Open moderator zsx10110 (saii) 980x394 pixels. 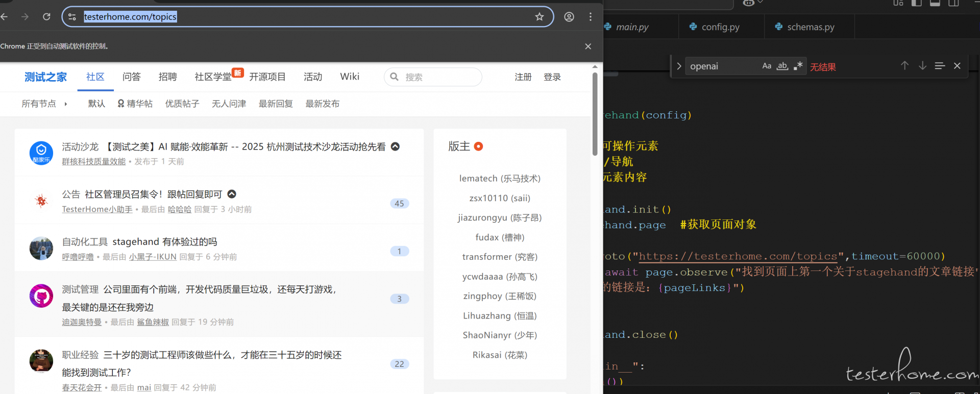click(x=500, y=199)
